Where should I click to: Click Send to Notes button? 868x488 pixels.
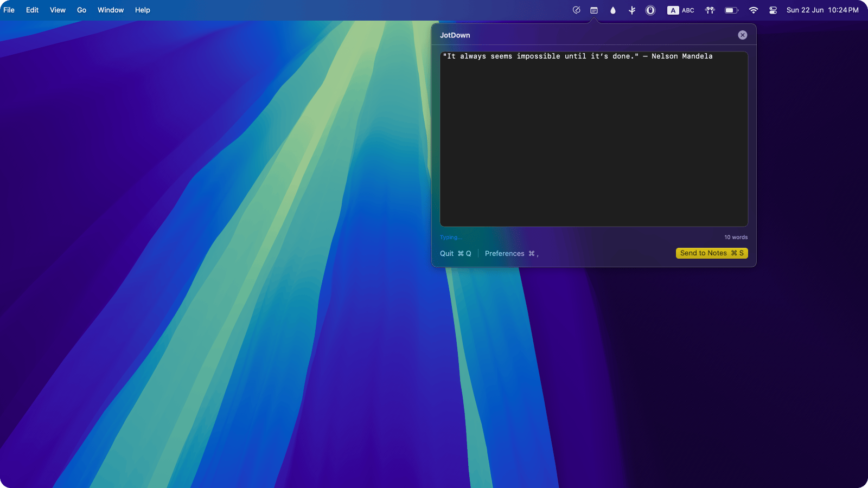712,253
